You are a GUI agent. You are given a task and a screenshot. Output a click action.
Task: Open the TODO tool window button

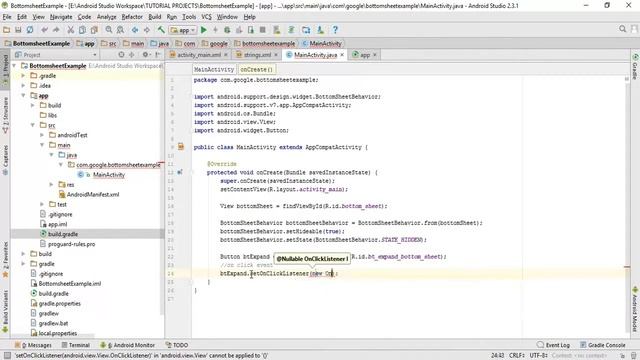pyautogui.click(x=177, y=345)
